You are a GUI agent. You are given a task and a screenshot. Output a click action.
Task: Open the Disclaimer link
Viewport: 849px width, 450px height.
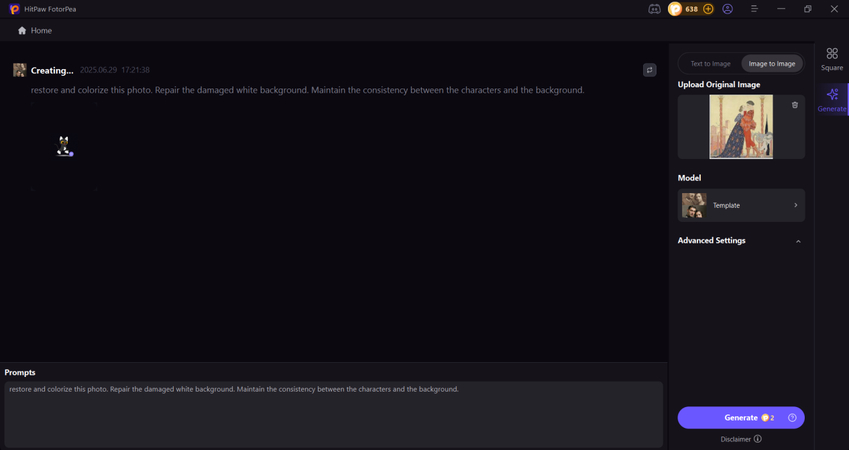736,439
